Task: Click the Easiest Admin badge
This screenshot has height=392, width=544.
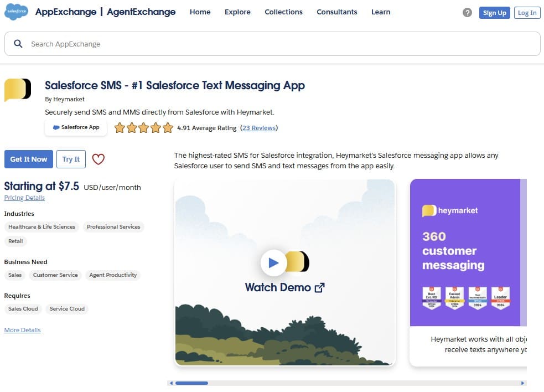Action: 454,297
